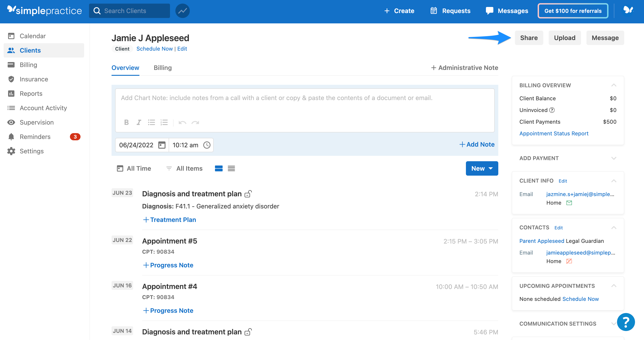Click the green email reminder envelope icon

pos(569,203)
